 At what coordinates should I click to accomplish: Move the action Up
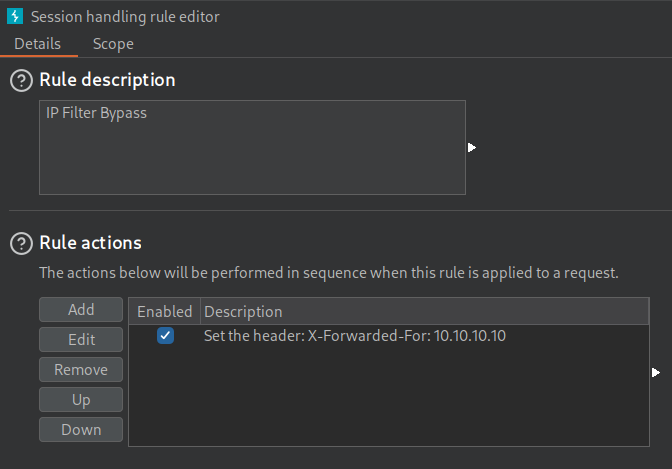point(81,400)
